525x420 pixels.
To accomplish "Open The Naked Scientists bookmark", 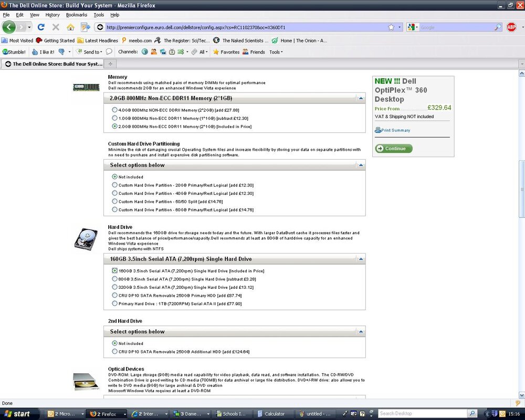I will 241,40.
